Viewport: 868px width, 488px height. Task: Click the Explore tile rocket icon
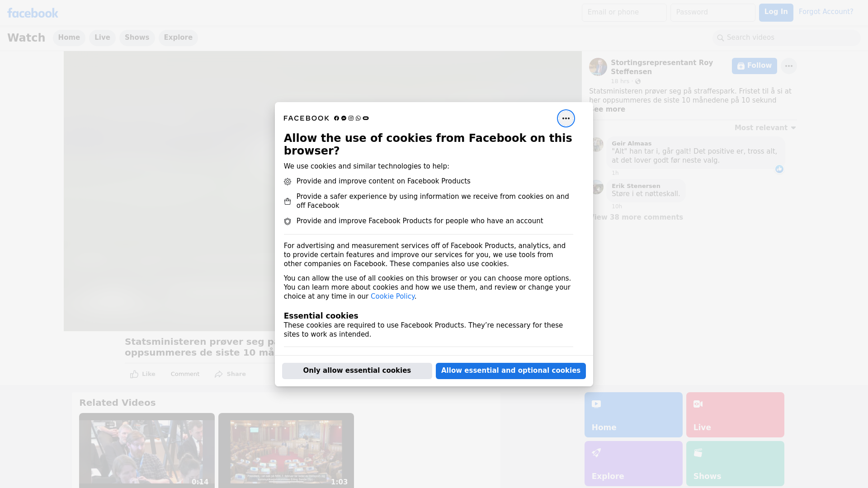[596, 453]
